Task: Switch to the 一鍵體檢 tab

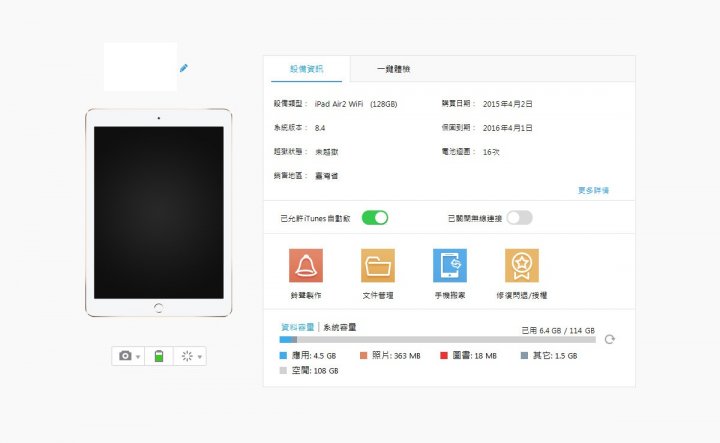Action: 394,69
